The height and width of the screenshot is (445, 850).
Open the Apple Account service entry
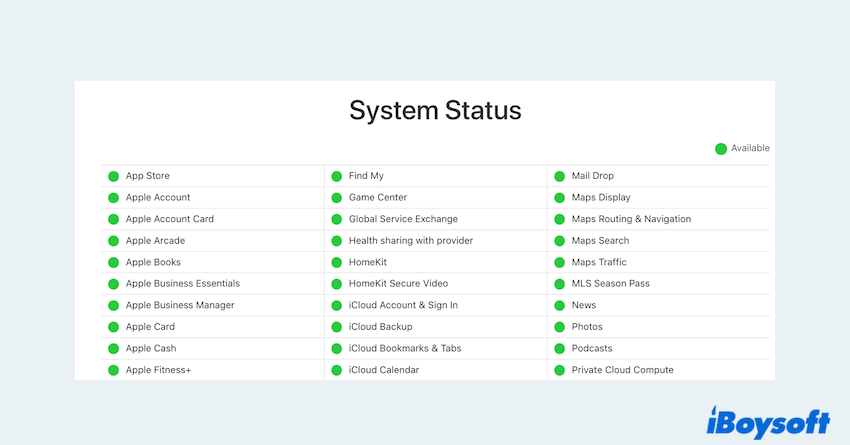(158, 198)
